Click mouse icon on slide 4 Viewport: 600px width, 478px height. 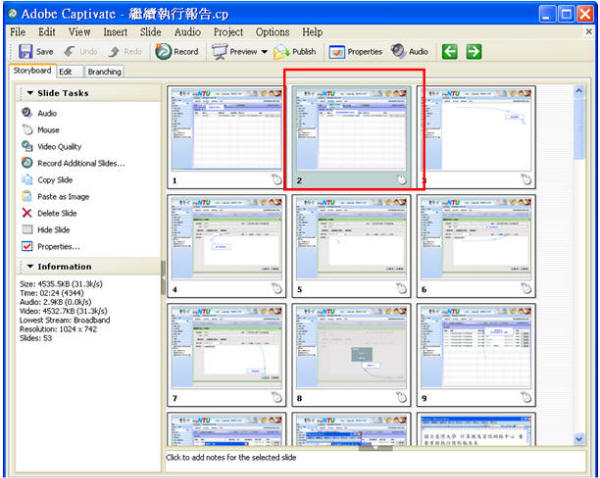click(277, 288)
